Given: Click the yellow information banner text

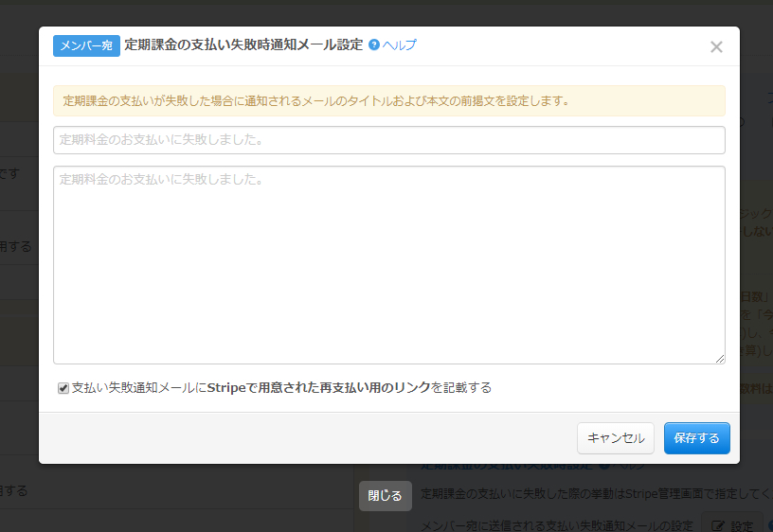Looking at the screenshot, I should tap(315, 100).
